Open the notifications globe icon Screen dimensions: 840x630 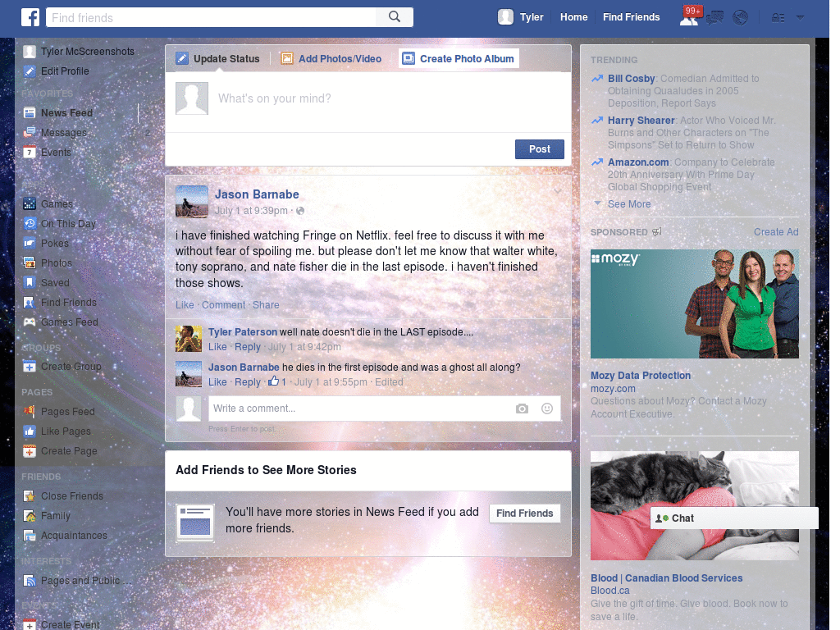[741, 18]
